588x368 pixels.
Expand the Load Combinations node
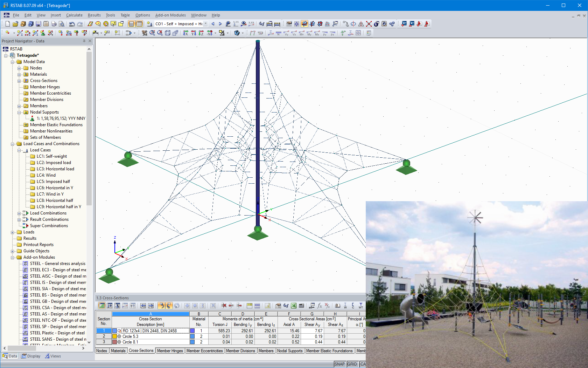(x=19, y=213)
